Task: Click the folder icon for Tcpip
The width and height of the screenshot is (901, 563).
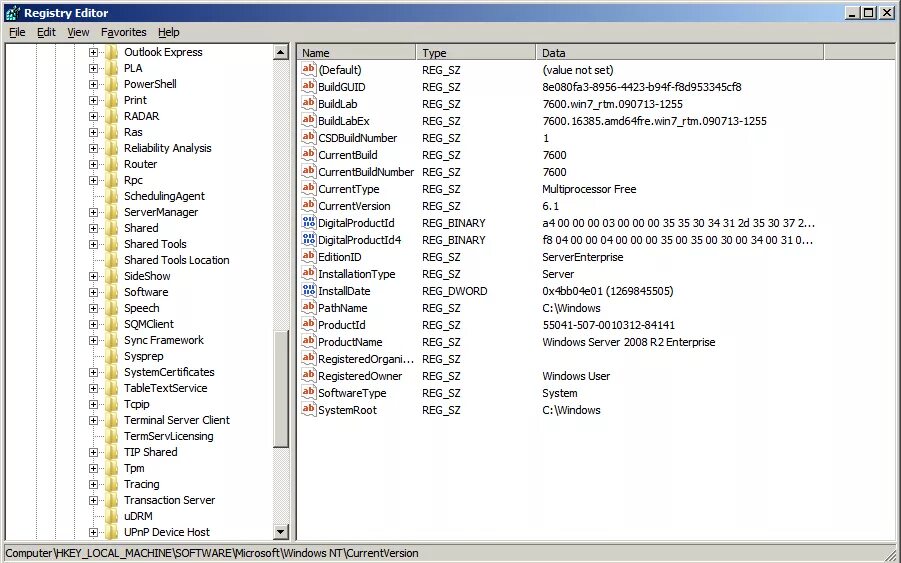Action: tap(111, 404)
